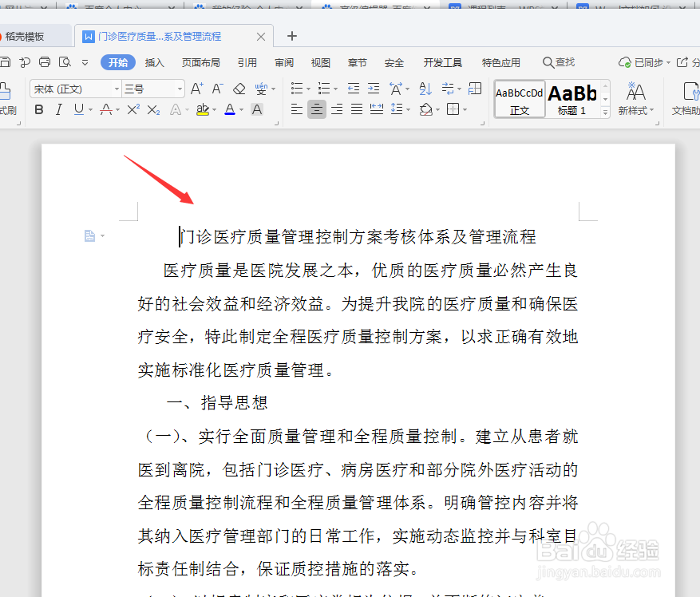This screenshot has height=597, width=700.
Task: Clear formatting with the eraser icon
Action: pyautogui.click(x=239, y=89)
